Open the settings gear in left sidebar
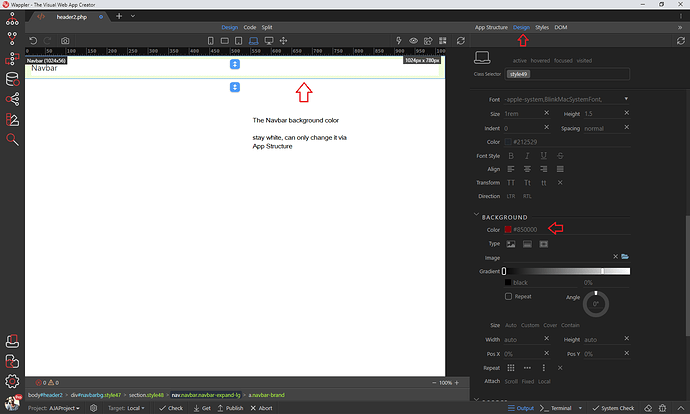 tap(12, 381)
